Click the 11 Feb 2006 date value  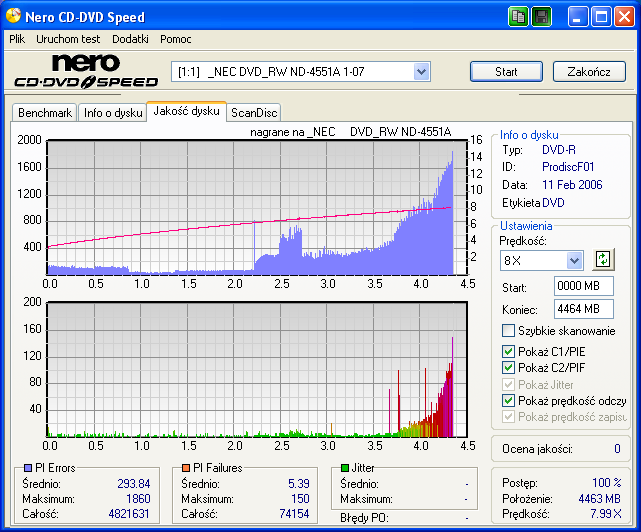point(572,185)
